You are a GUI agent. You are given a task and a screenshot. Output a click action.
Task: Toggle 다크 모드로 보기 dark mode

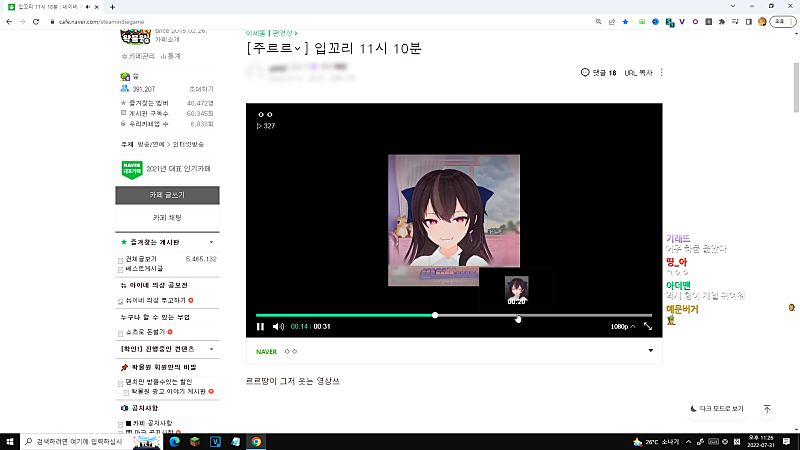pos(717,409)
